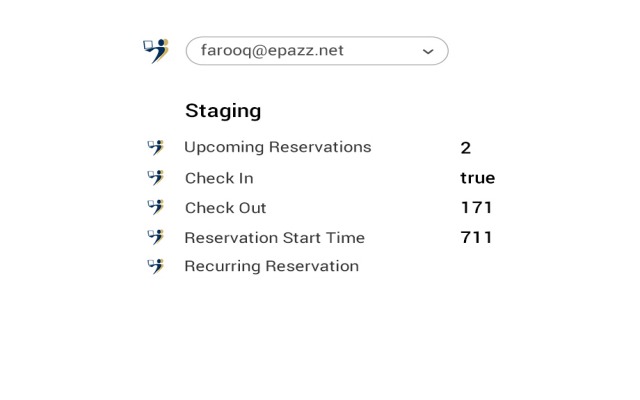This screenshot has width=640, height=400.
Task: Click the Reservation Start Time row icon
Action: (155, 237)
